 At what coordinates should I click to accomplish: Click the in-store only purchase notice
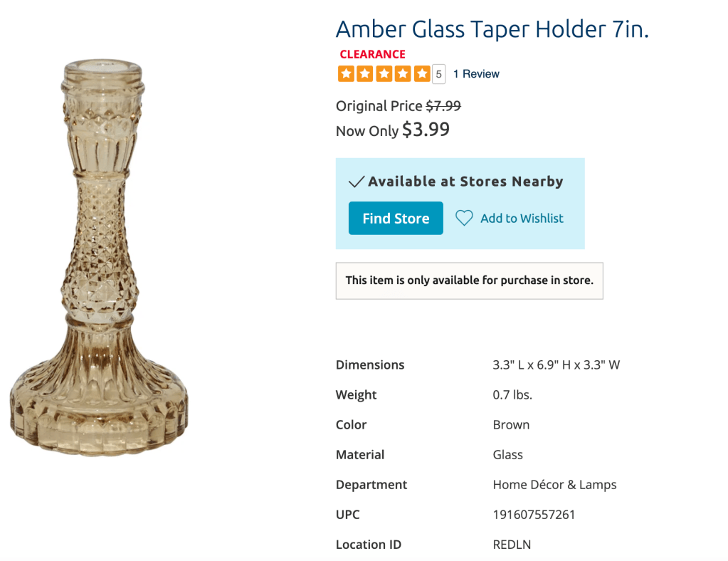[469, 280]
